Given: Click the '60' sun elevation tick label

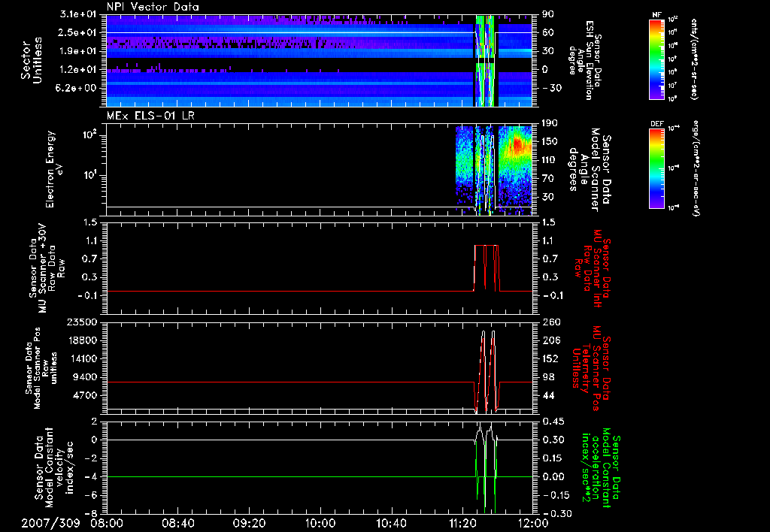Looking at the screenshot, I should click(x=547, y=32).
